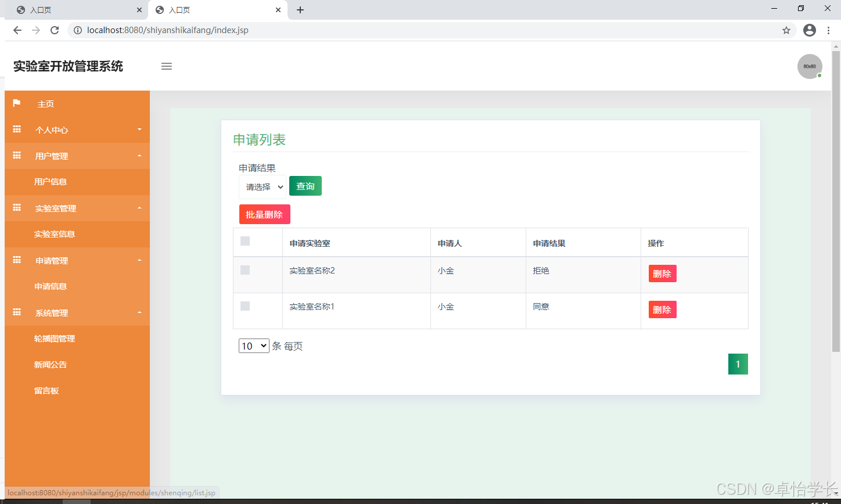Check the box for 实验室名称2 row
Screen dimensions: 841x504
point(245,270)
